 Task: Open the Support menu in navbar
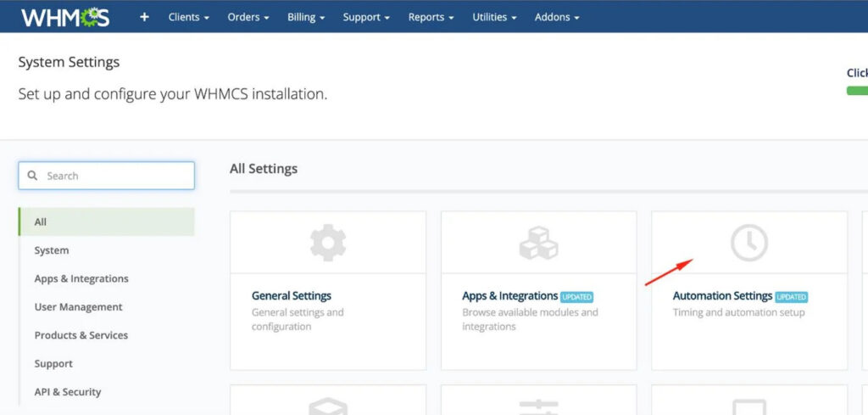pyautogui.click(x=366, y=17)
